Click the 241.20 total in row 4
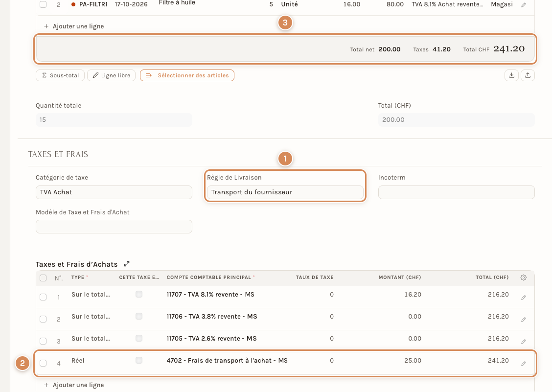The height and width of the screenshot is (392, 552). click(x=498, y=361)
